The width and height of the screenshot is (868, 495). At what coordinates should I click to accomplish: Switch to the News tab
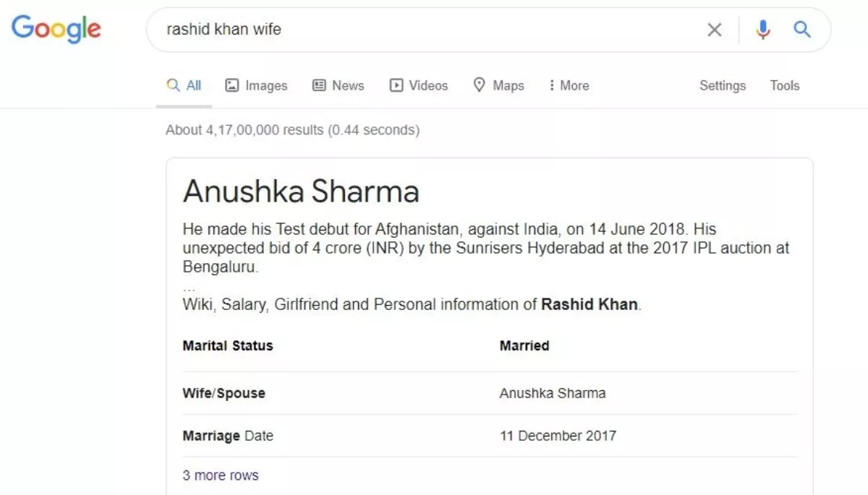(348, 85)
